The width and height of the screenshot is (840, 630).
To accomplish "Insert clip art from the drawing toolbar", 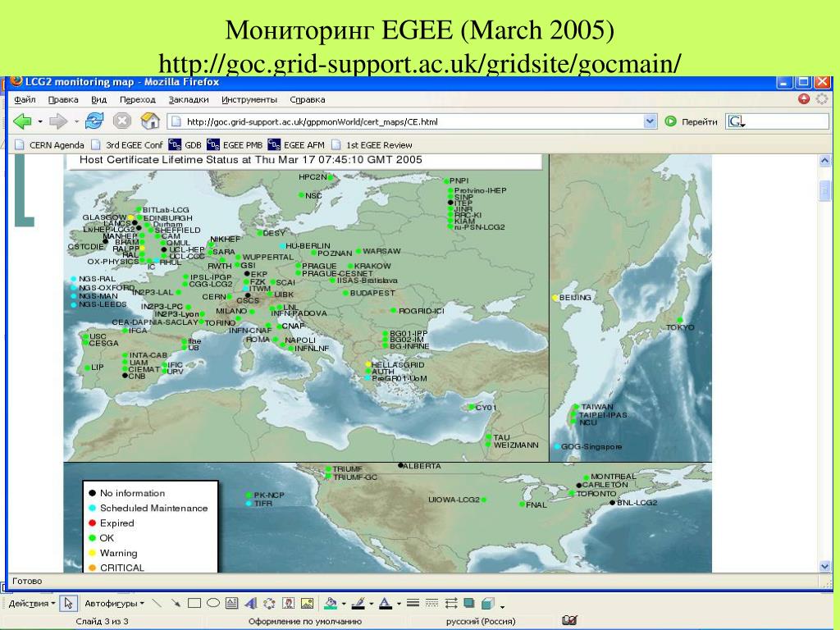I will pos(288,603).
